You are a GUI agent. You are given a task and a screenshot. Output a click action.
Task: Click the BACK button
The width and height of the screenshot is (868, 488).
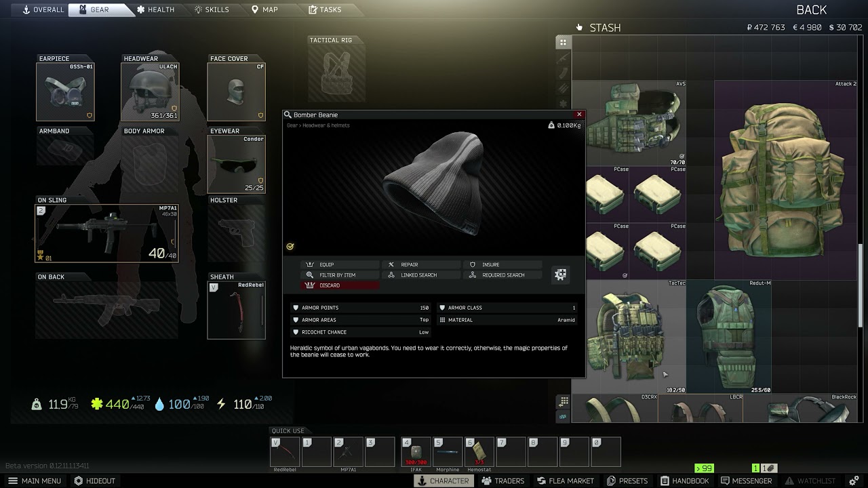pos(811,9)
